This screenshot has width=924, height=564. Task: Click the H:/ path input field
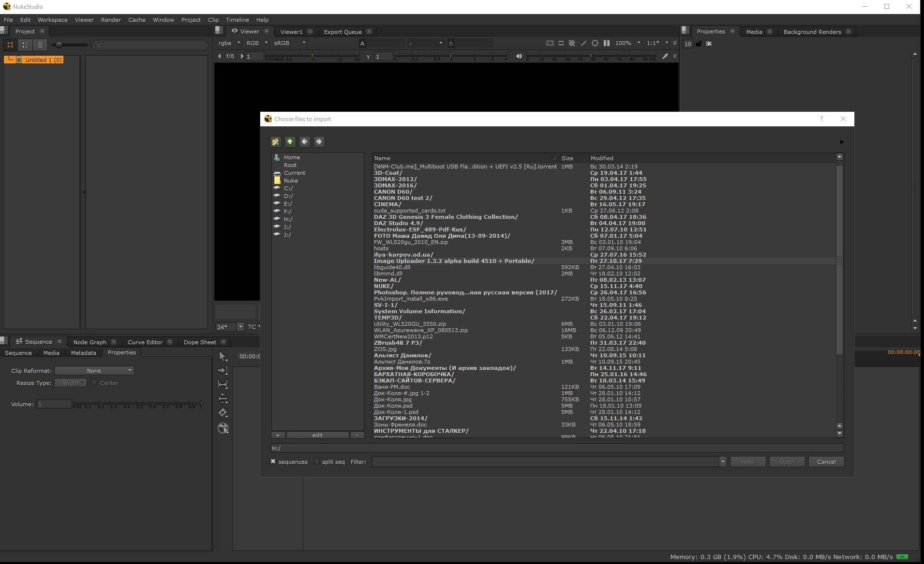point(557,448)
